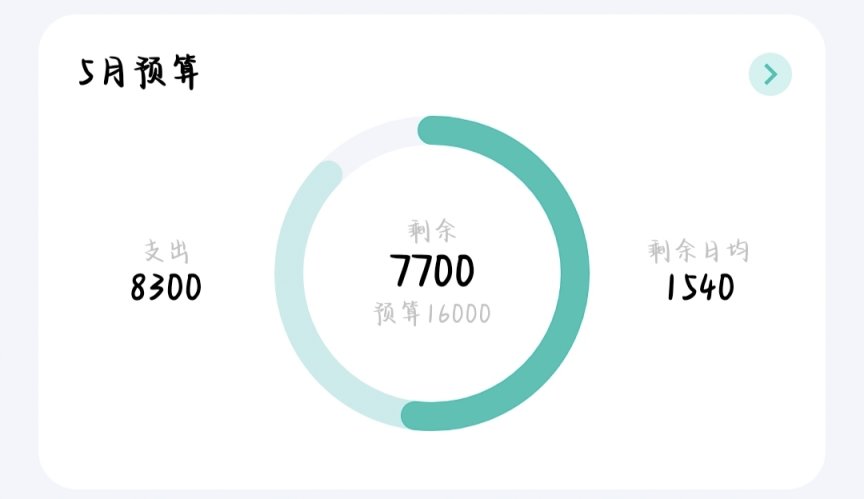This screenshot has height=499, width=864.
Task: Click the 支出 label
Action: pos(166,251)
